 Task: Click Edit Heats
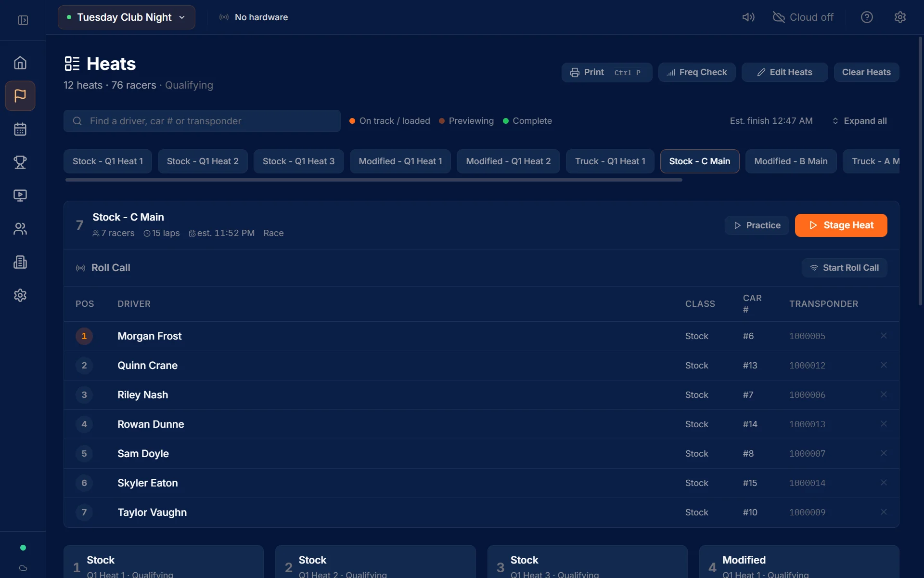coord(784,72)
